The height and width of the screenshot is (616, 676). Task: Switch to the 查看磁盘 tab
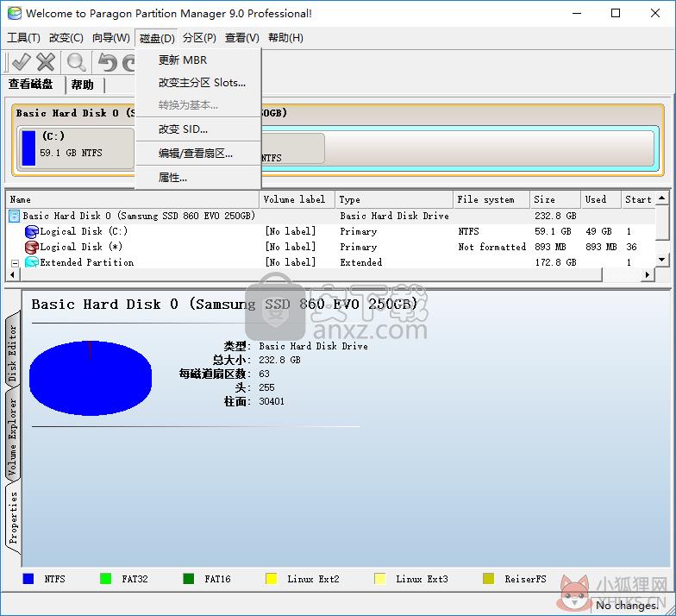point(31,84)
